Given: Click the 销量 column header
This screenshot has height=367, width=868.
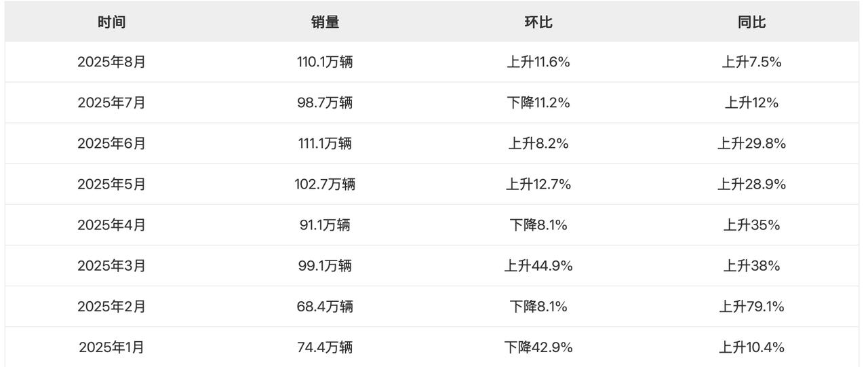Looking at the screenshot, I should pos(325,22).
